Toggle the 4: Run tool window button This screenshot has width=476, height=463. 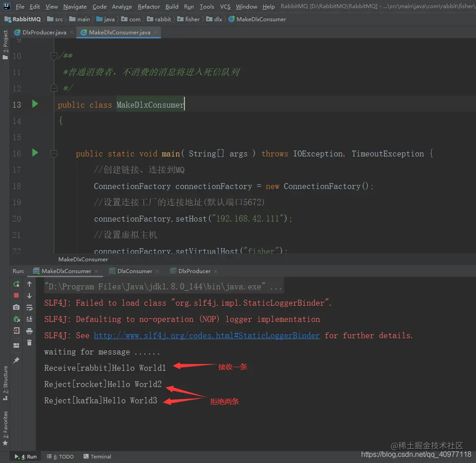click(x=25, y=457)
